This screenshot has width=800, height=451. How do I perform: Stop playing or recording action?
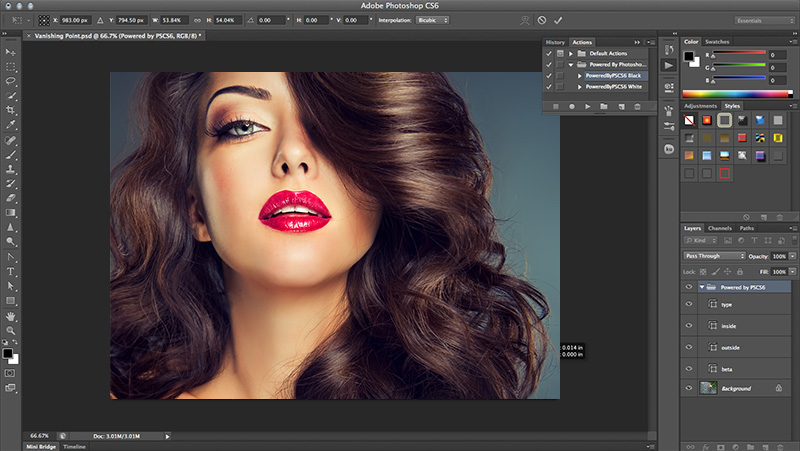coord(556,106)
